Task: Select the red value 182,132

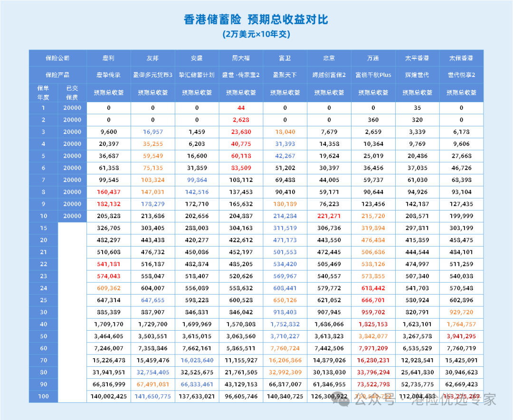Action: [109, 204]
